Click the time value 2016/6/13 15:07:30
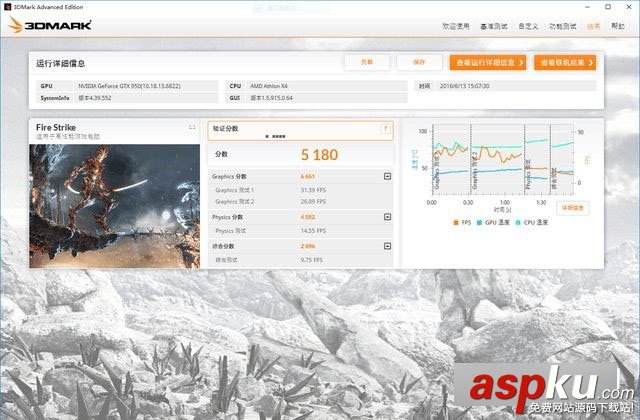The image size is (640, 420). (464, 86)
